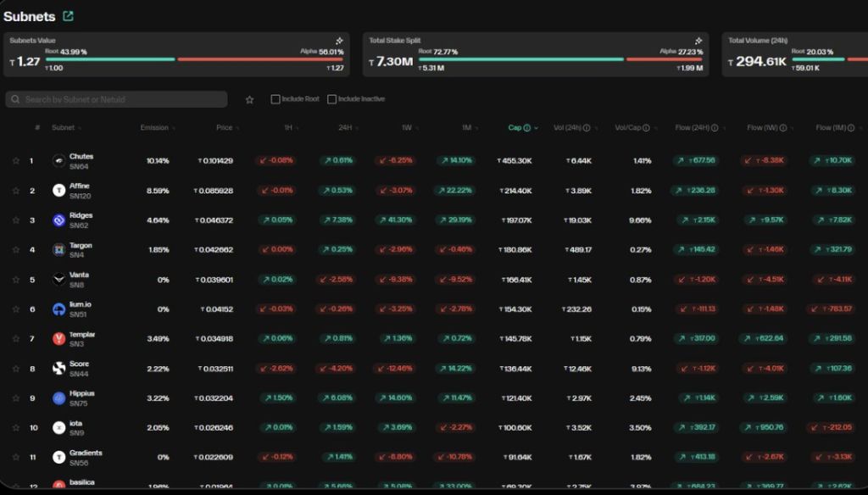
Task: Enable the Include Root checkbox
Action: [x=275, y=100]
